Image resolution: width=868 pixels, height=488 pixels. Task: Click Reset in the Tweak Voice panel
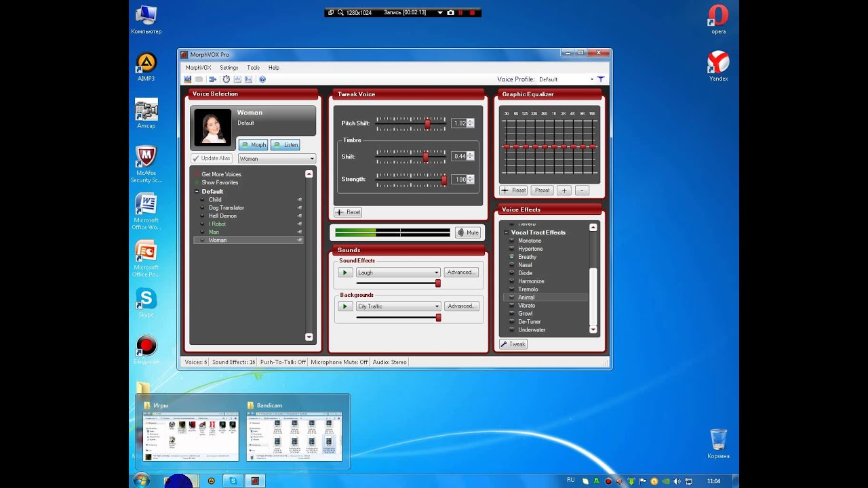[x=348, y=212]
